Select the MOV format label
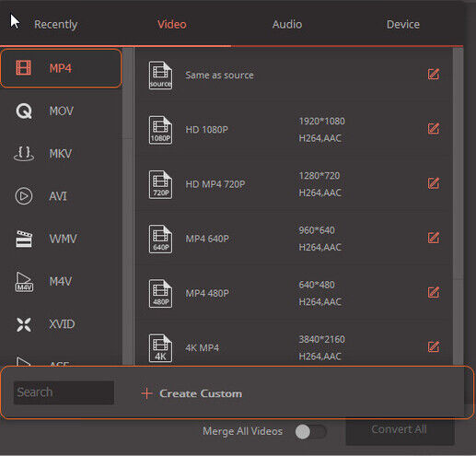The image size is (476, 456). click(x=62, y=111)
